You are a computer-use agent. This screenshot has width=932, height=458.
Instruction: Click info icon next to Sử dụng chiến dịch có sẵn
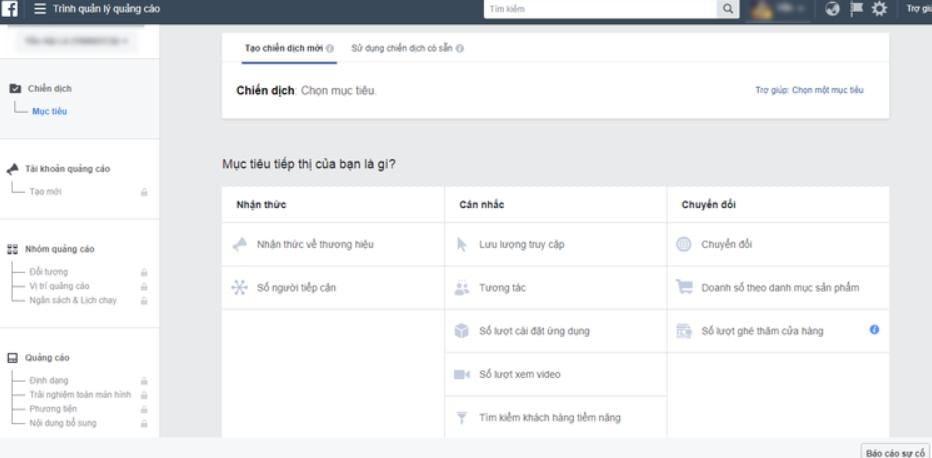click(x=460, y=49)
